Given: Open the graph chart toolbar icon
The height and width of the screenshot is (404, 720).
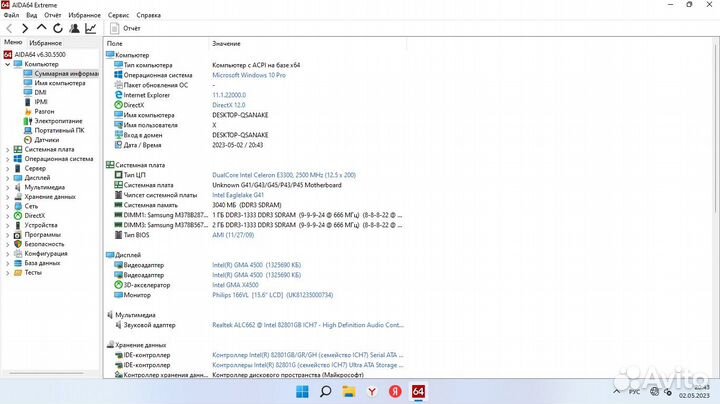Looking at the screenshot, I should point(91,28).
